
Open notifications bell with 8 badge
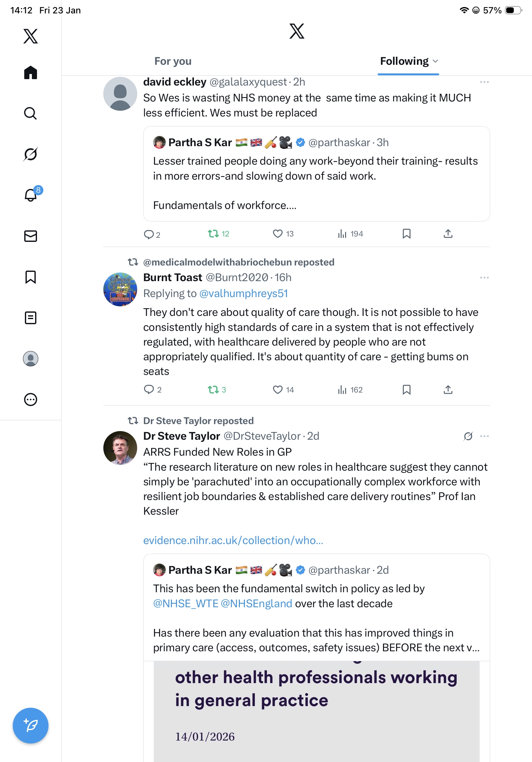[31, 195]
